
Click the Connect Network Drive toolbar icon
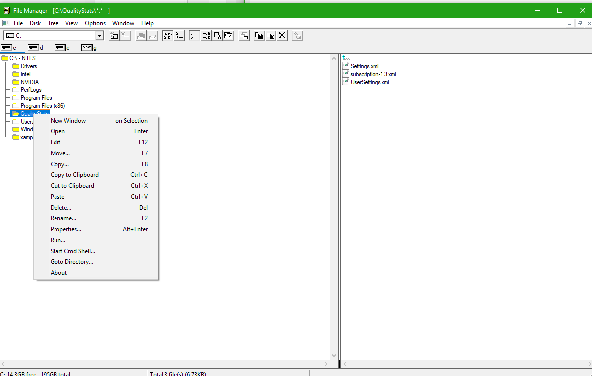(x=114, y=36)
